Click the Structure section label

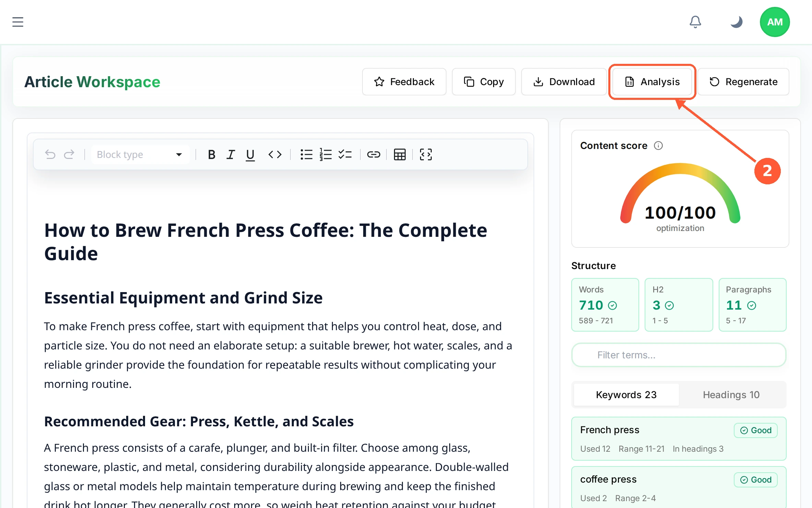pyautogui.click(x=594, y=266)
